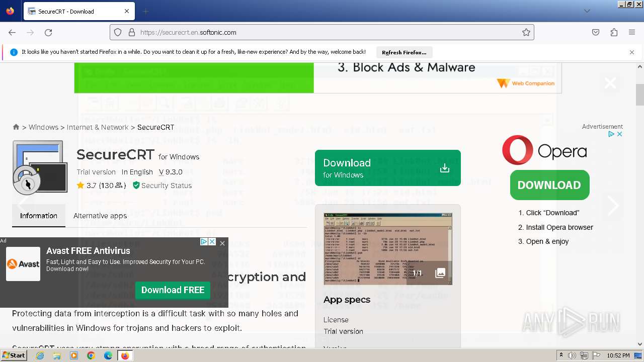The height and width of the screenshot is (362, 644).
Task: Open the SecureCRT screenshot thumbnail
Action: (x=388, y=248)
